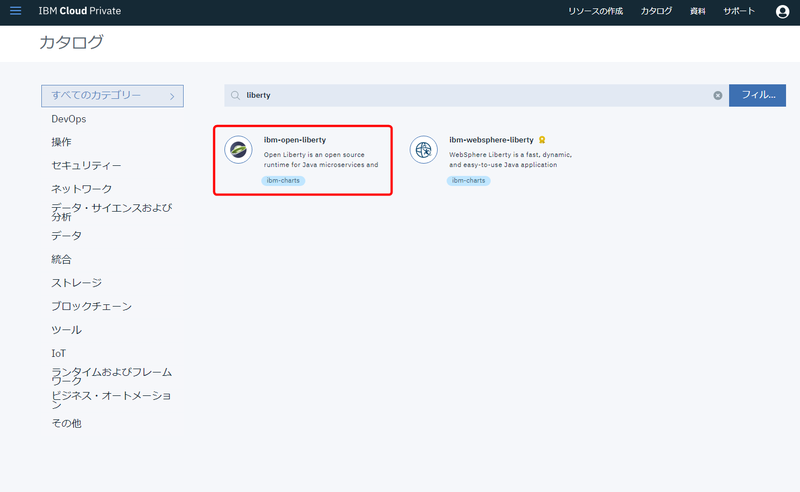The image size is (800, 492).
Task: Click the ibm-charts tag under ibm-open-liberty
Action: pos(283,181)
